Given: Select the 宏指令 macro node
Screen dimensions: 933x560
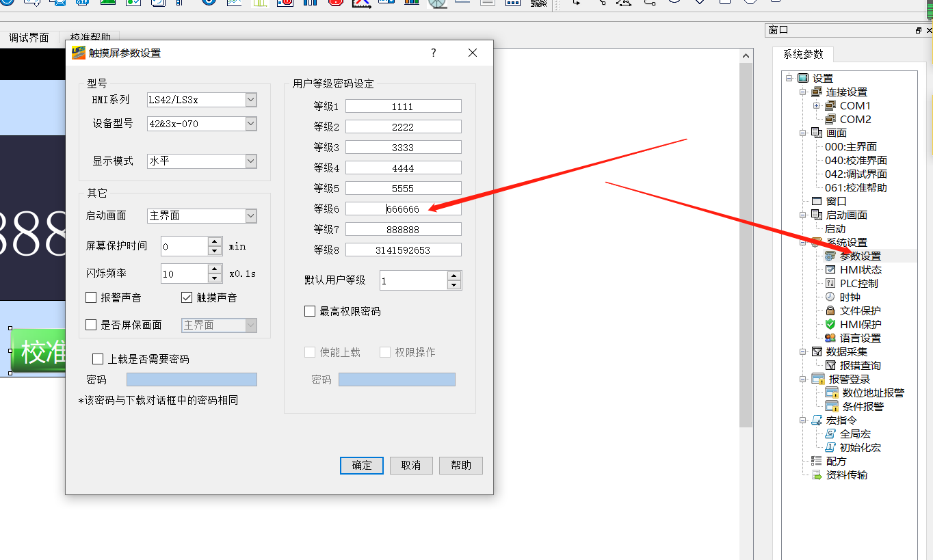Looking at the screenshot, I should click(x=841, y=421).
